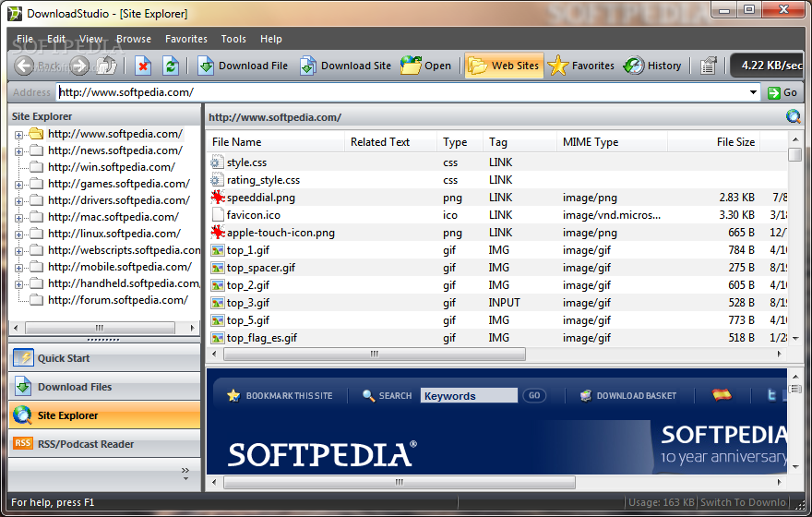812x517 pixels.
Task: Select the style.css file row
Action: [x=497, y=162]
